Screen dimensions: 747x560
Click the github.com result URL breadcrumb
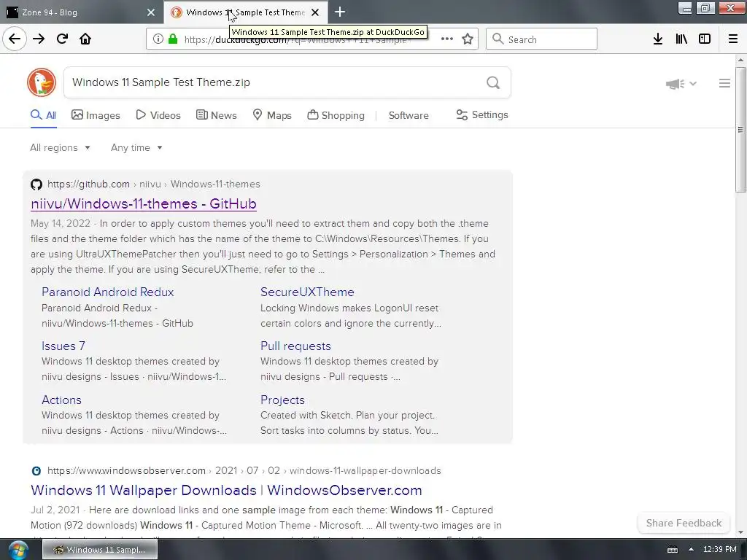click(154, 184)
